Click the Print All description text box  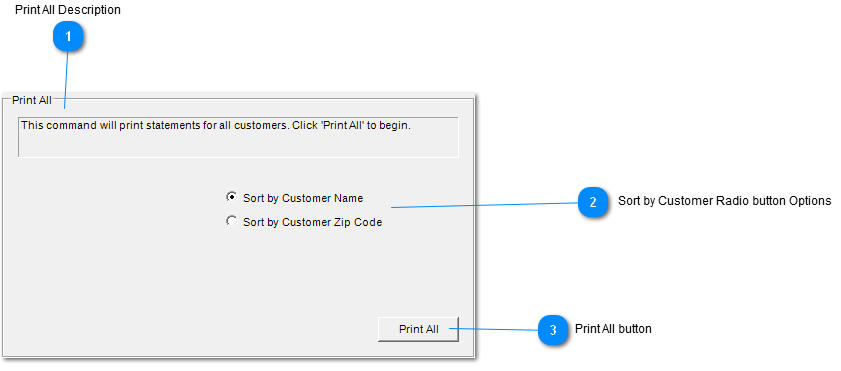[x=238, y=137]
